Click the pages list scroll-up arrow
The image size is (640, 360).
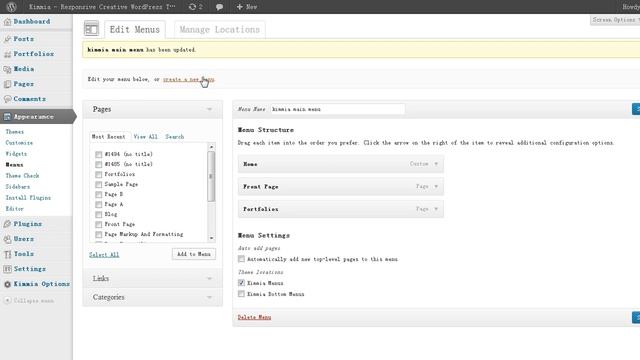211,147
